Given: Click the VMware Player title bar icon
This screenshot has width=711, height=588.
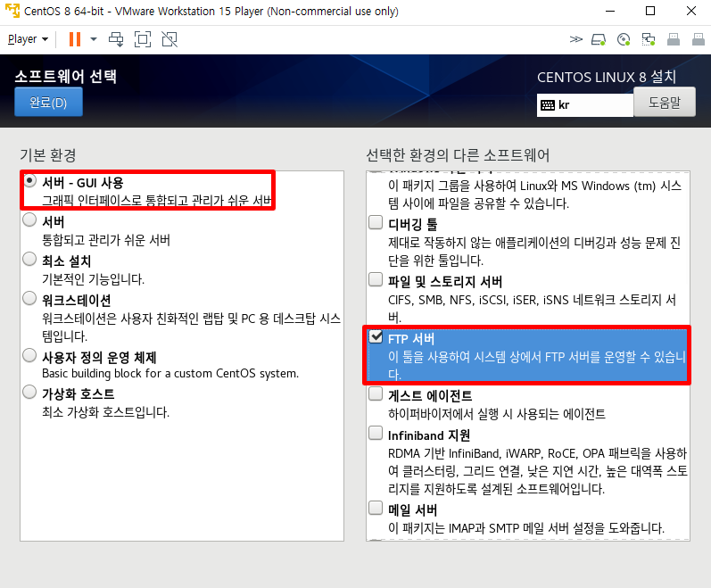Looking at the screenshot, I should (x=12, y=11).
